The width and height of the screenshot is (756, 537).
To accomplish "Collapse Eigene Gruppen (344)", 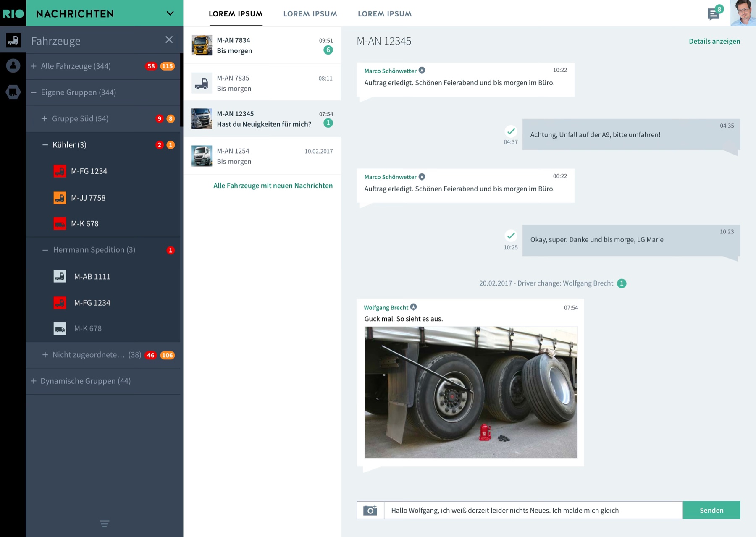I will point(34,92).
